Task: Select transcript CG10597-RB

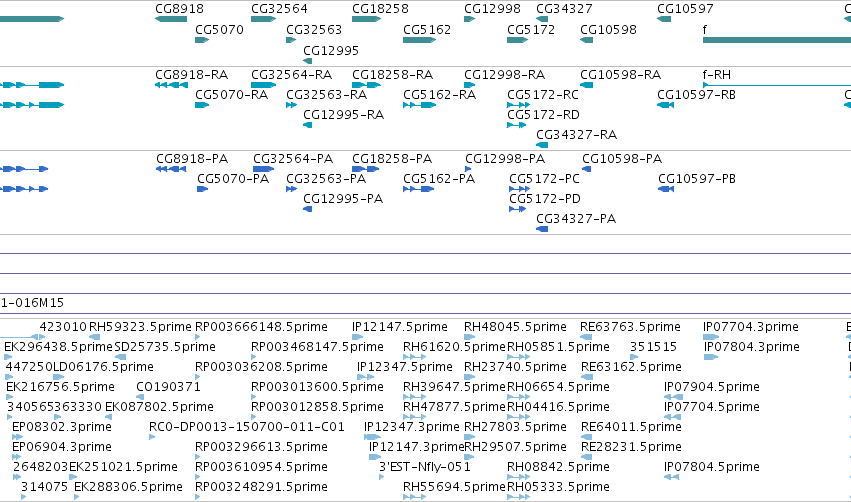Action: pos(696,94)
